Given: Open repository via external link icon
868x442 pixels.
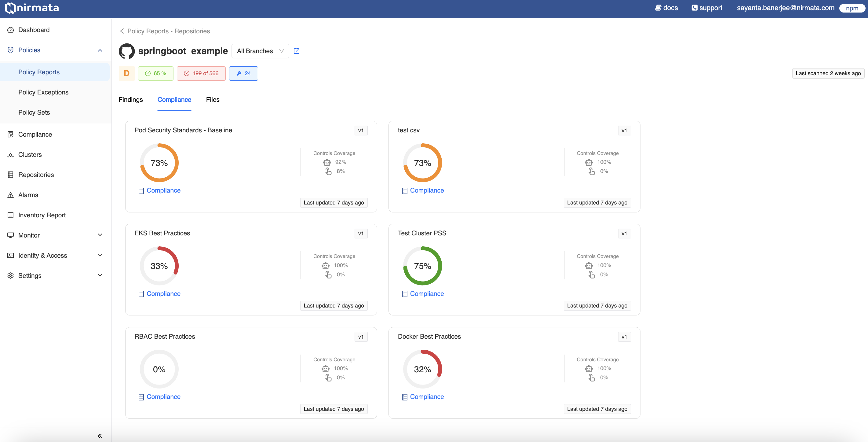Looking at the screenshot, I should 297,51.
